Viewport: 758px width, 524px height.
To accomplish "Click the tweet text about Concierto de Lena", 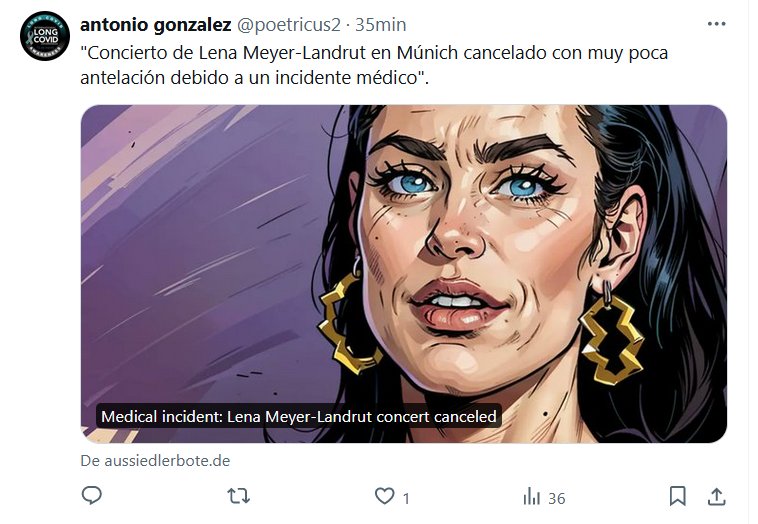I will pyautogui.click(x=374, y=64).
